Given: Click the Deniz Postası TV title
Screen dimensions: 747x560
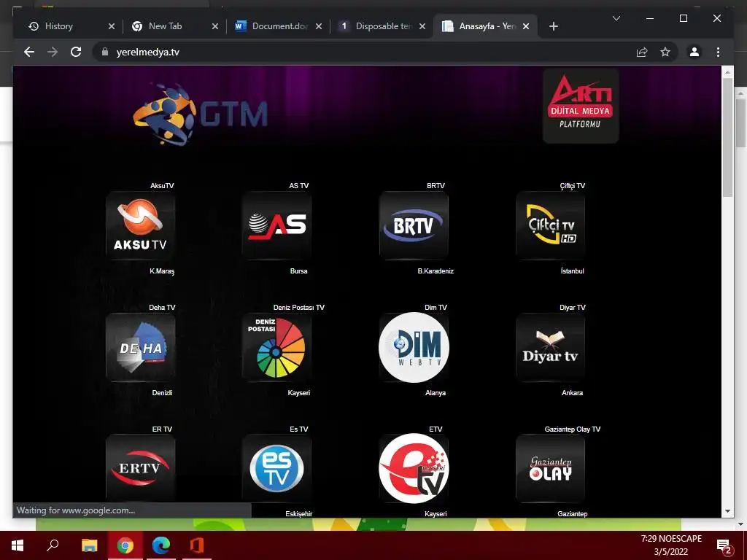Looking at the screenshot, I should click(x=298, y=308).
